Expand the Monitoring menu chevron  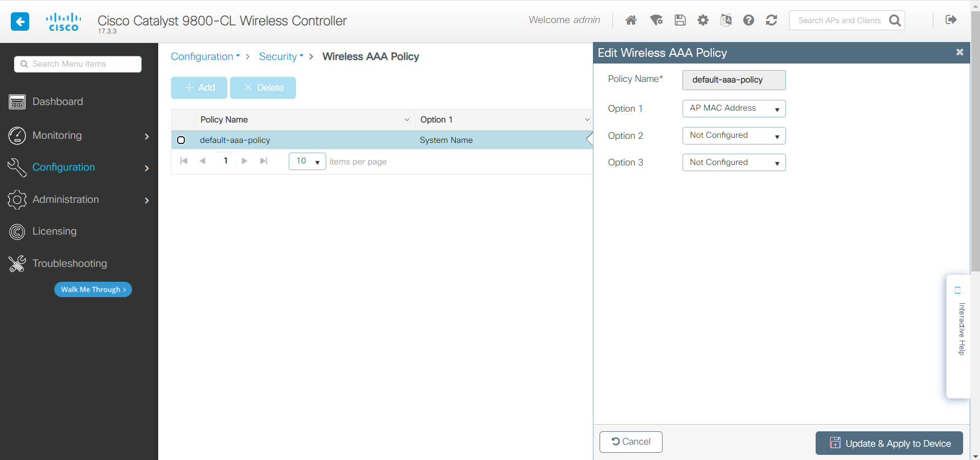click(147, 136)
